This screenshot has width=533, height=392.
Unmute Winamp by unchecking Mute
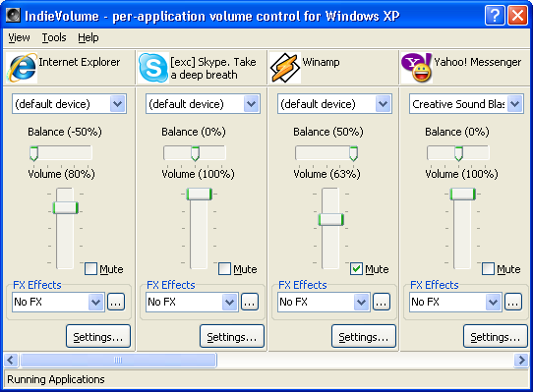coord(356,268)
